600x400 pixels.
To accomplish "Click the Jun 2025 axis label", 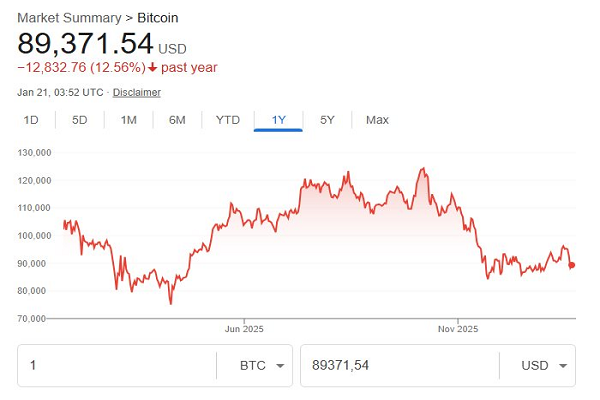I will [245, 328].
